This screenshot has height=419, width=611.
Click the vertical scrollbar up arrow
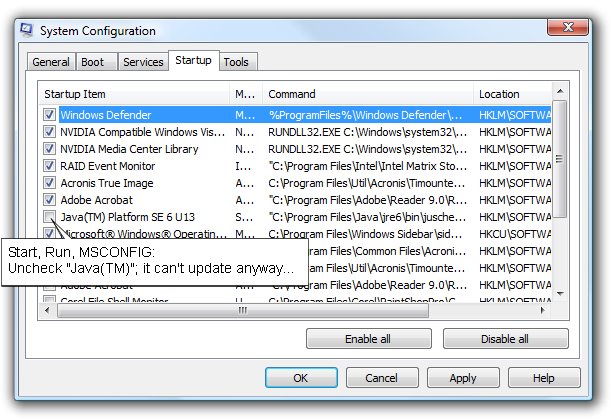[560, 92]
